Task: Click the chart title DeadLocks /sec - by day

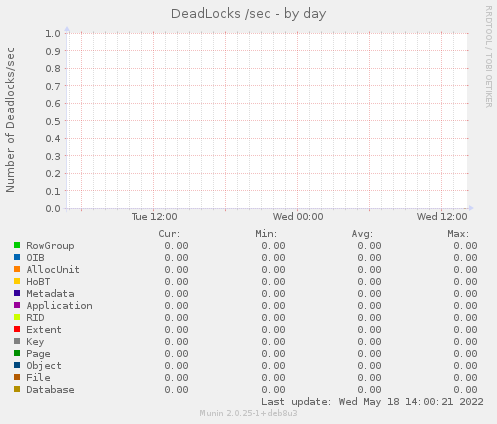Action: [249, 14]
